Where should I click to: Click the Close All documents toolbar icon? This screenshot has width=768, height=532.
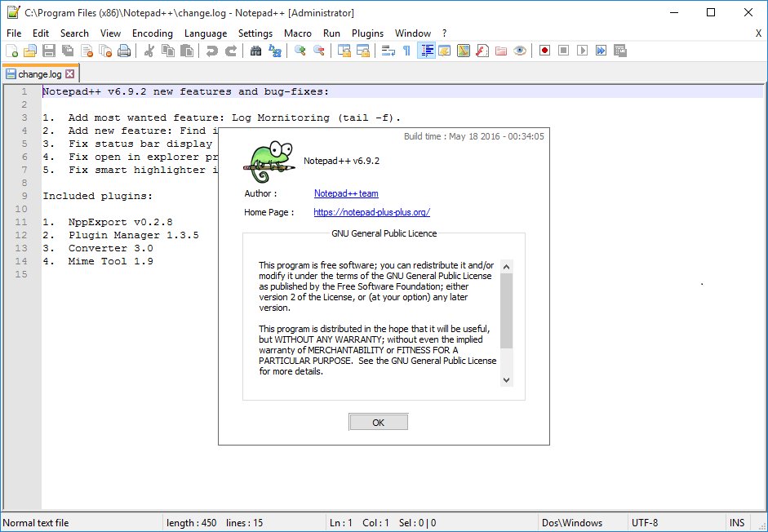105,51
